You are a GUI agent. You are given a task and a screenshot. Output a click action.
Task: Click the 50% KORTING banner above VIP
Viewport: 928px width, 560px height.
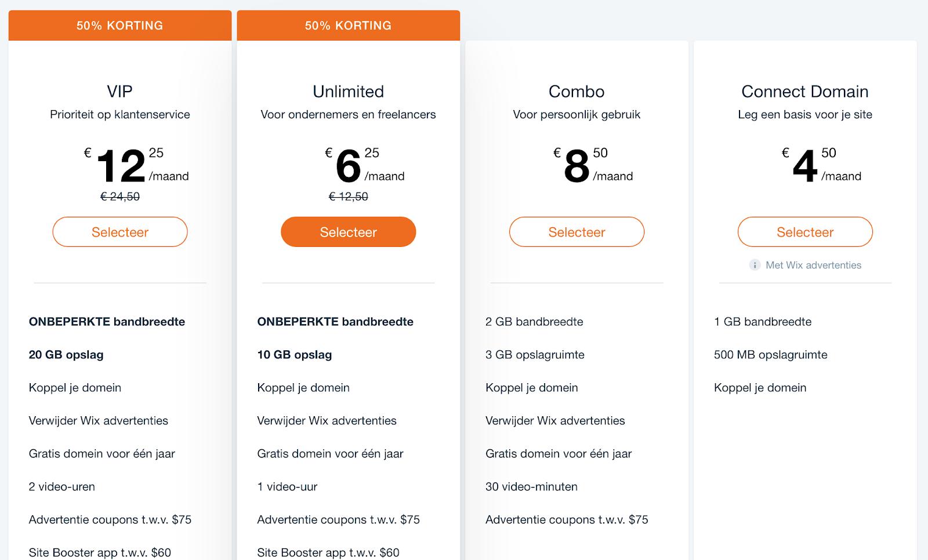point(120,26)
